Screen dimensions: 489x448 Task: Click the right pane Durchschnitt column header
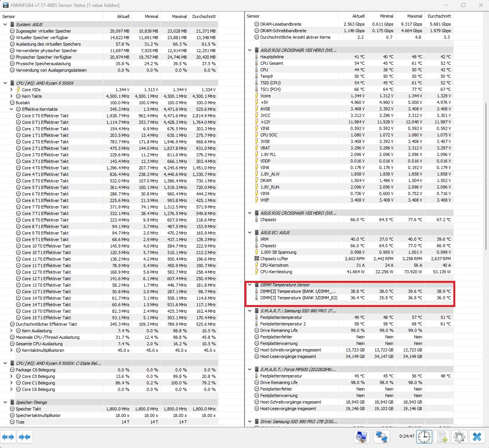coord(439,16)
